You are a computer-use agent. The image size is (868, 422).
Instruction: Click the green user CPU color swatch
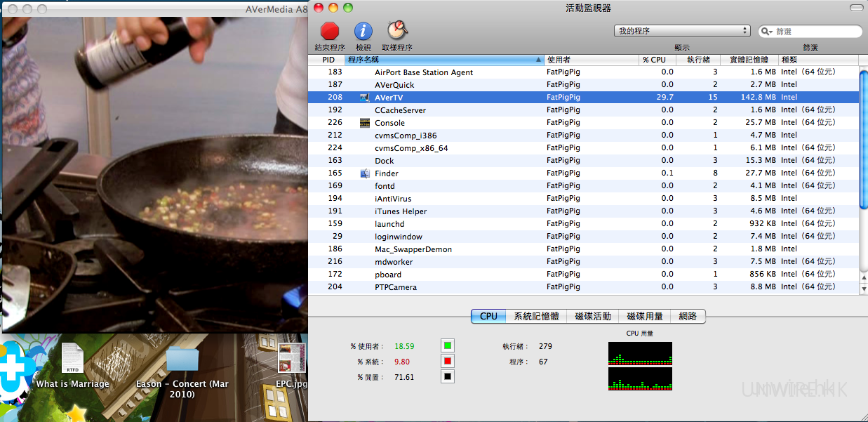click(x=448, y=345)
